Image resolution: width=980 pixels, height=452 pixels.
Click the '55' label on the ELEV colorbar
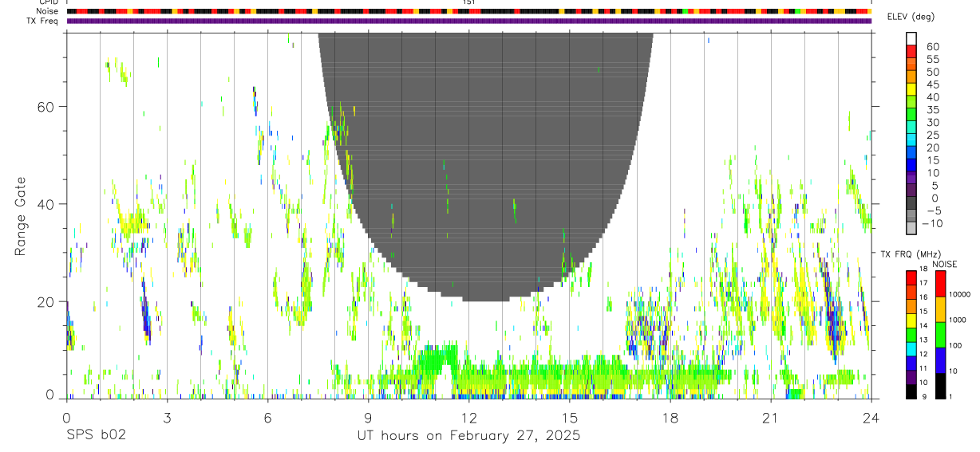[x=933, y=60]
